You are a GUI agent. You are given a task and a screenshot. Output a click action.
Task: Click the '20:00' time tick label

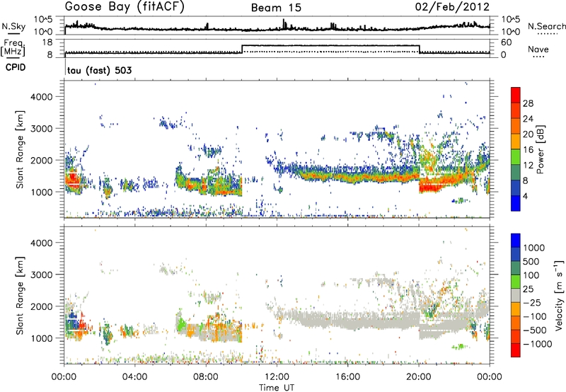coord(418,377)
